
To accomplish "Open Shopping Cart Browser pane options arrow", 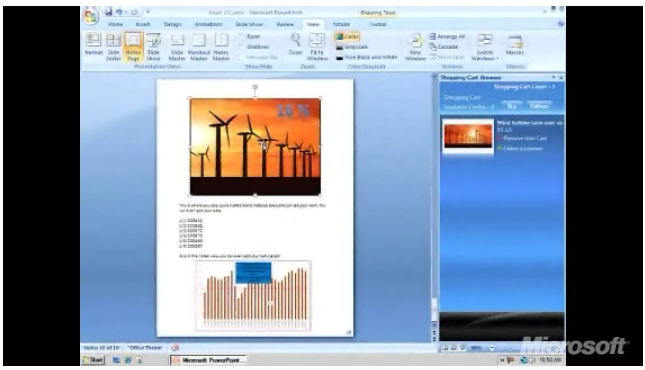I will pos(553,77).
